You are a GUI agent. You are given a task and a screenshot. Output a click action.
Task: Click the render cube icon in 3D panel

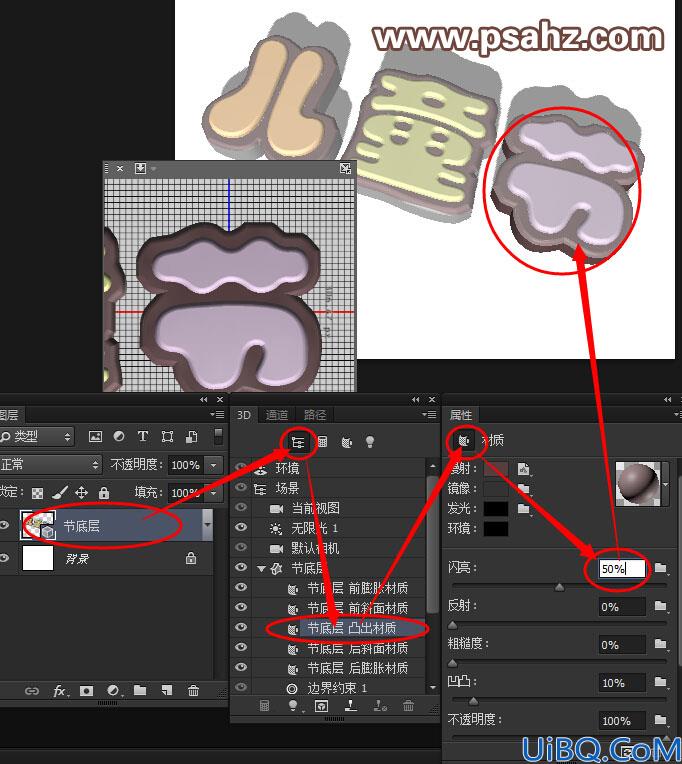pos(322,706)
